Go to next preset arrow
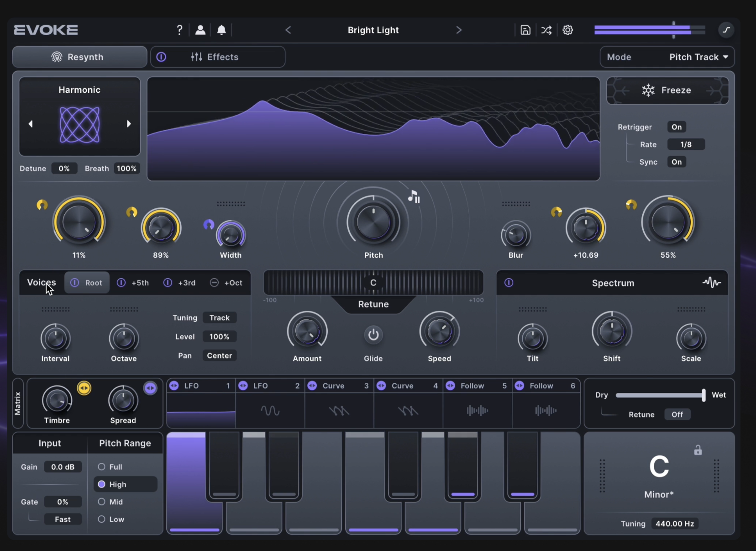Image resolution: width=756 pixels, height=551 pixels. [459, 30]
